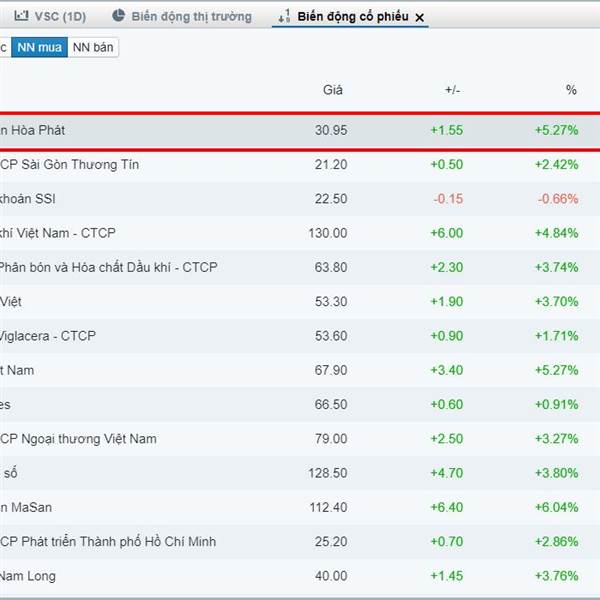The height and width of the screenshot is (600, 600).
Task: Select the Ngoại thương Việt Nam row
Action: 300,439
